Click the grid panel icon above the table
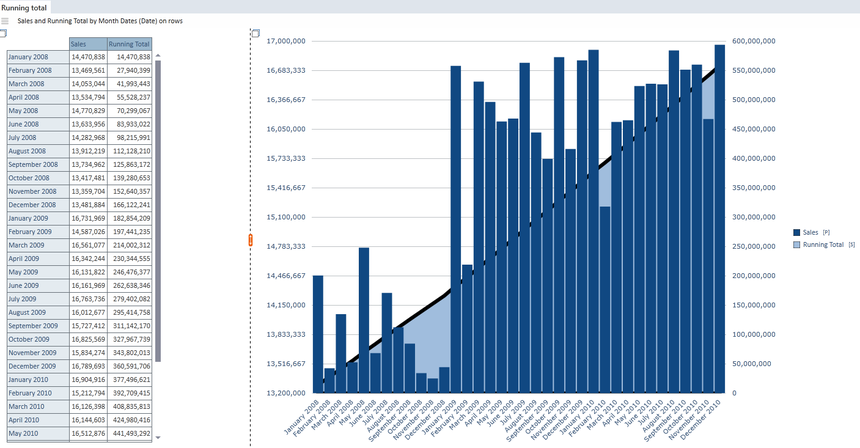Image resolution: width=860 pixels, height=448 pixels. point(3,33)
